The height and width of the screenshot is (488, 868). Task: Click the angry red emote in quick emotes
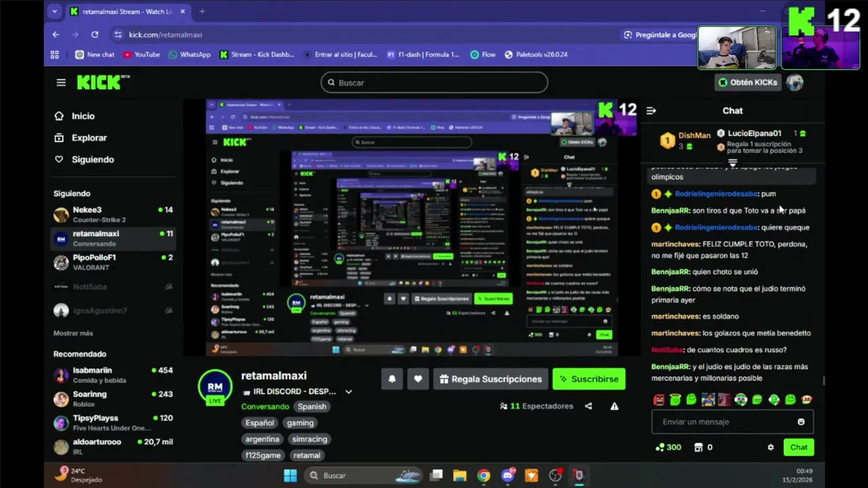click(x=658, y=400)
